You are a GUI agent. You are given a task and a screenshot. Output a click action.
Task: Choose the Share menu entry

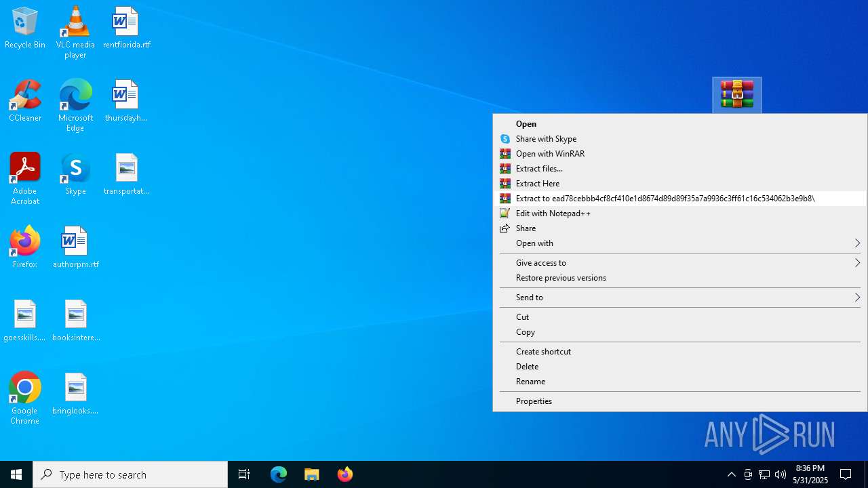[x=679, y=228]
